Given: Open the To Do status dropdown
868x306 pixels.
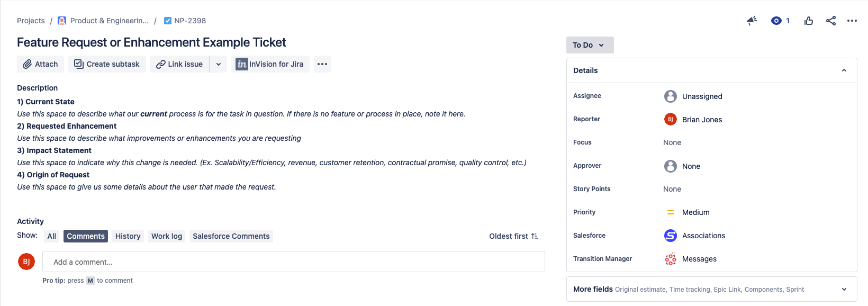Looking at the screenshot, I should pos(590,45).
